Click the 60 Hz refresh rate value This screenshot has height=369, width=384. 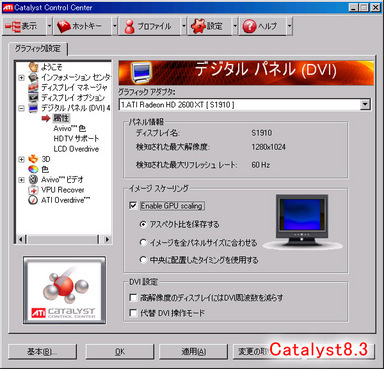click(261, 165)
